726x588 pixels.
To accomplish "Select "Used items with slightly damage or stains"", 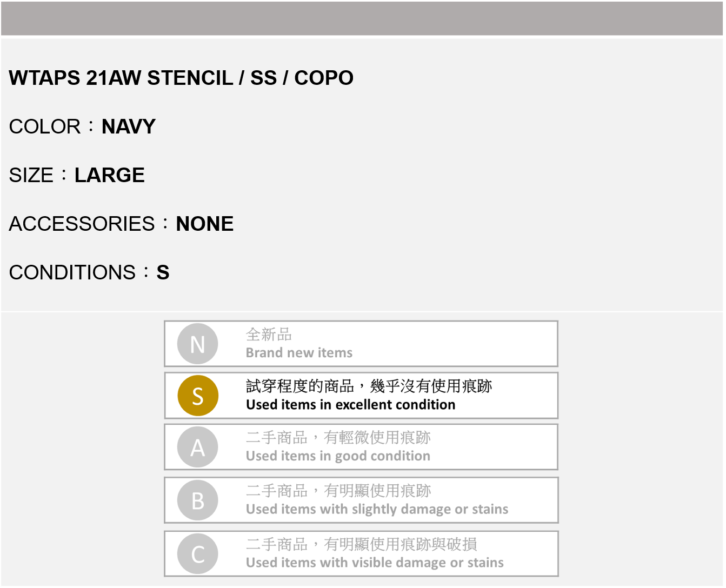I will click(377, 509).
